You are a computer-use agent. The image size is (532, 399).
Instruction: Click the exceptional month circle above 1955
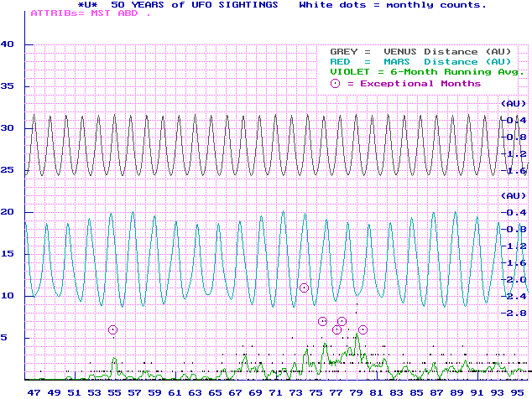(x=113, y=329)
